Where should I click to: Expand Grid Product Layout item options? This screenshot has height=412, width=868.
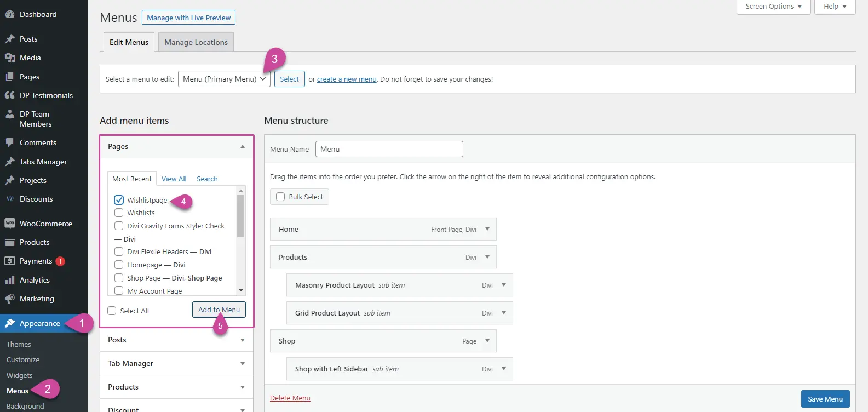[504, 313]
